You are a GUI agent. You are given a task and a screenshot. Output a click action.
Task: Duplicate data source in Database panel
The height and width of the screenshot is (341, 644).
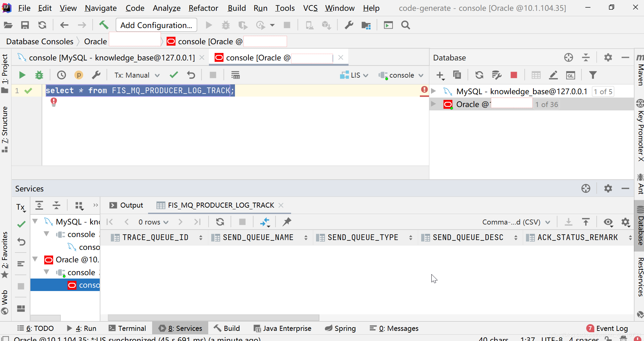click(457, 75)
